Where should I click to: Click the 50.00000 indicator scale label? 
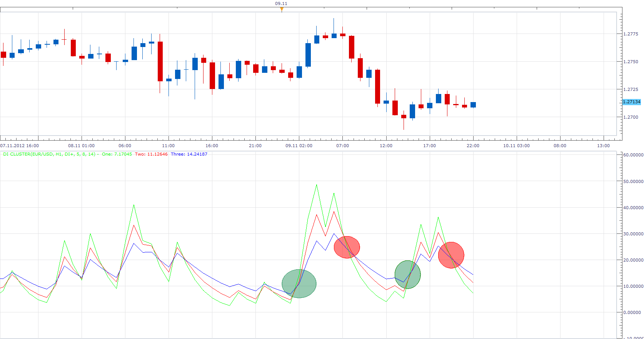pyautogui.click(x=633, y=181)
